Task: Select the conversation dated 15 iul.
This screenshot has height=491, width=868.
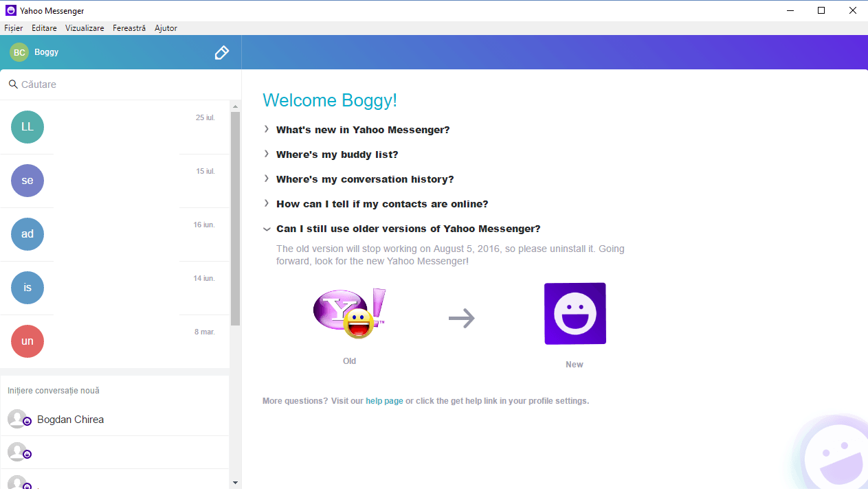Action: pyautogui.click(x=115, y=181)
